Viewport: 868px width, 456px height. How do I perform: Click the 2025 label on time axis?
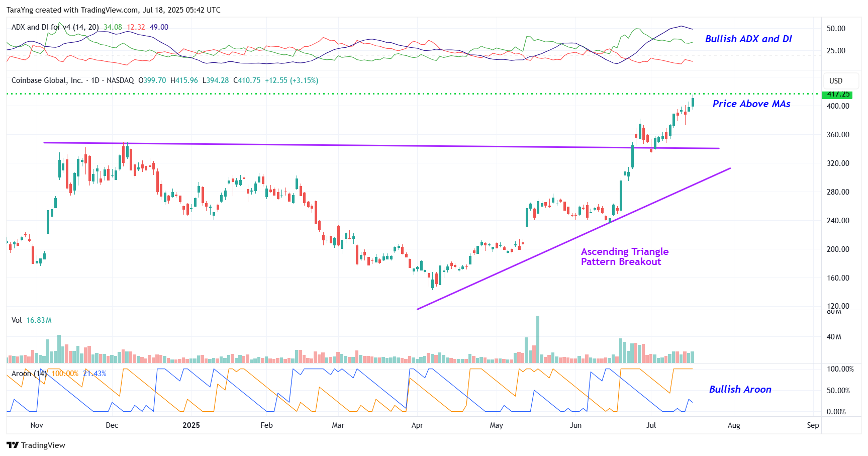point(191,425)
